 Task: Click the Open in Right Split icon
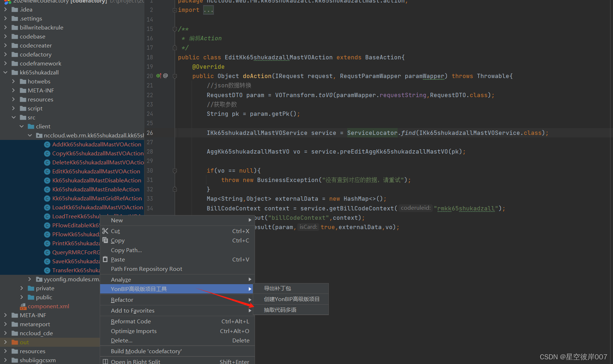tap(105, 361)
